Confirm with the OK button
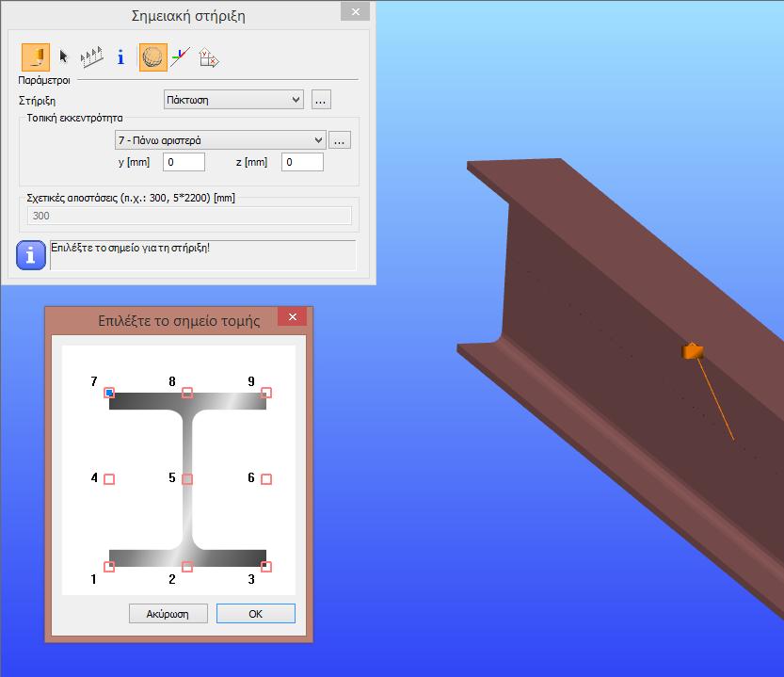Viewport: 784px width, 677px height. point(255,614)
